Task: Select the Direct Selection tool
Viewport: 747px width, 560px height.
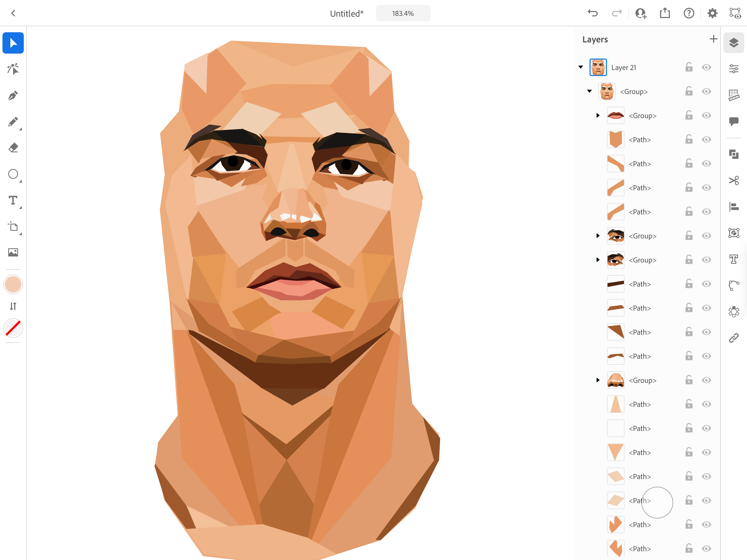Action: click(x=13, y=69)
